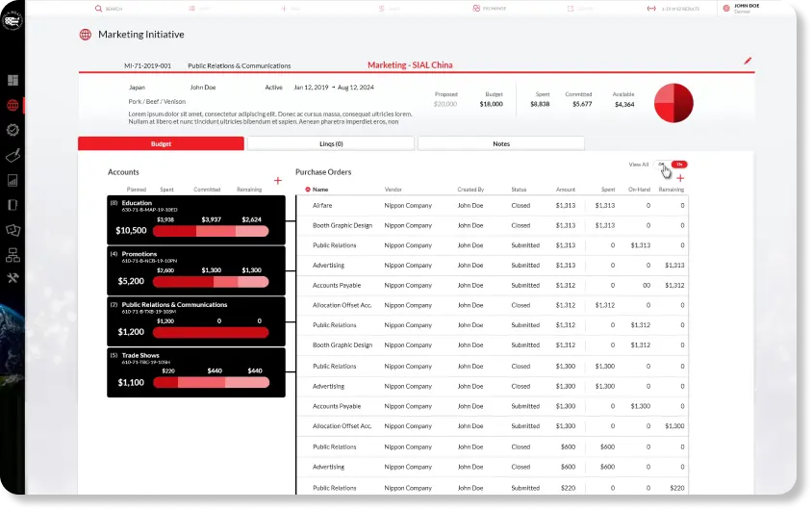Sort purchase orders by Name column arrow
This screenshot has height=510, width=812.
point(308,190)
